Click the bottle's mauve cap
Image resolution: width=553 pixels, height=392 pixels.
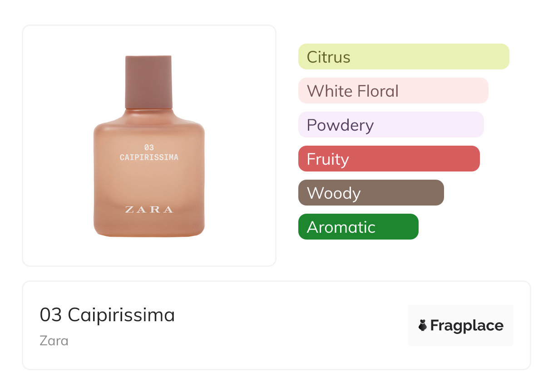tap(148, 82)
